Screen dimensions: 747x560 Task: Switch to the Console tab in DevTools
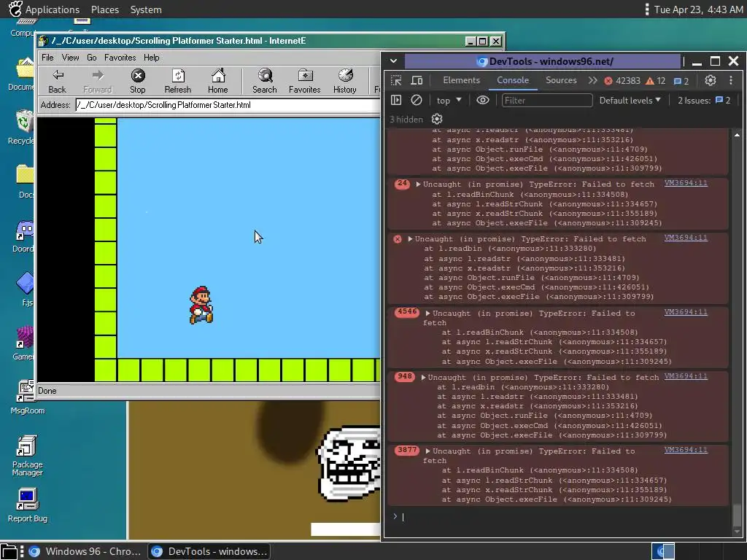coord(513,80)
